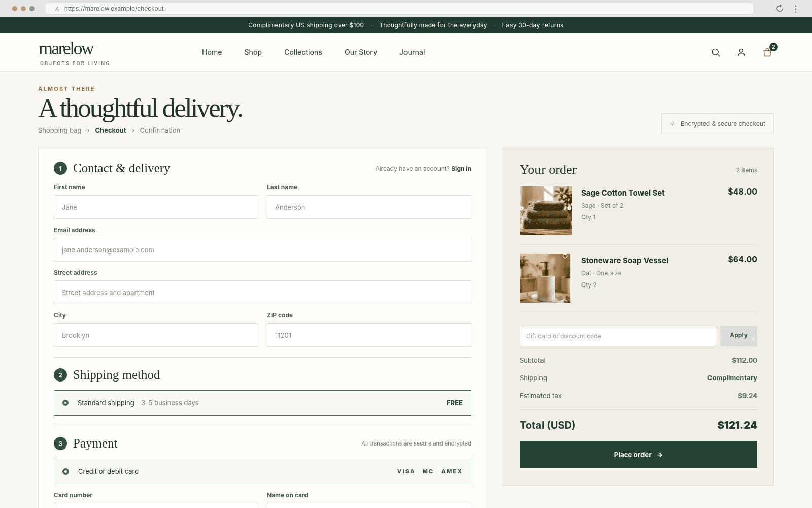Viewport: 812px width, 508px height.
Task: Click the lock icon on secure checkout badge
Action: 673,124
